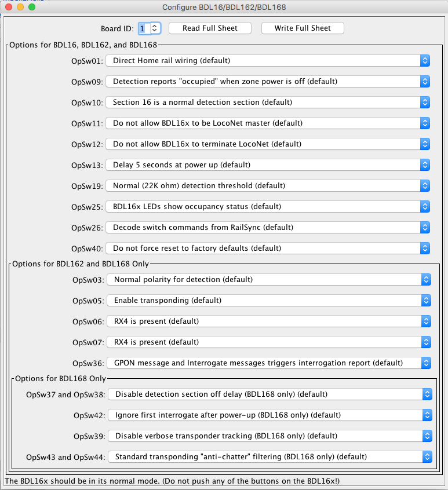The image size is (448, 490).
Task: Click the Read Full Sheet button
Action: (210, 28)
